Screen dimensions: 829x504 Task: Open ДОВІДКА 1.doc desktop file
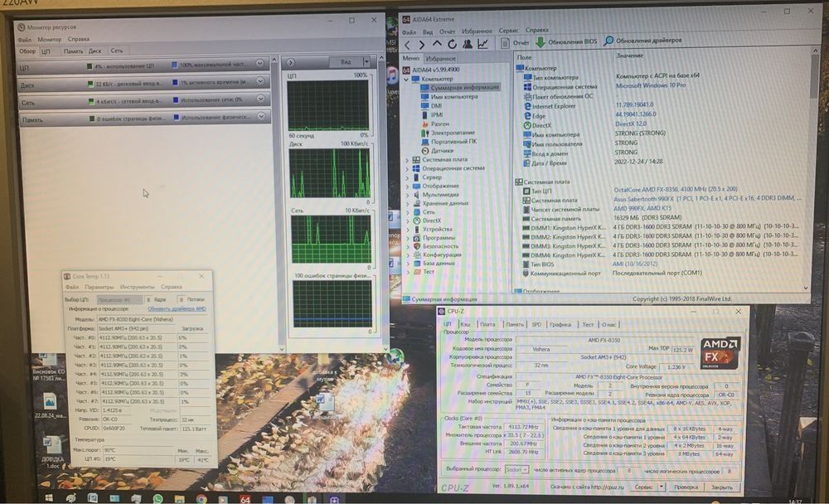pyautogui.click(x=52, y=452)
